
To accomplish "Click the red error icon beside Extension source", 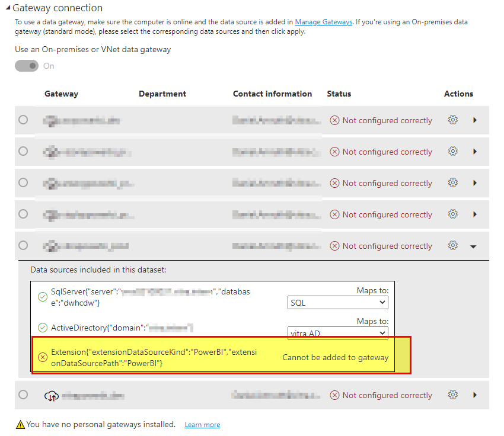I will pos(43,357).
